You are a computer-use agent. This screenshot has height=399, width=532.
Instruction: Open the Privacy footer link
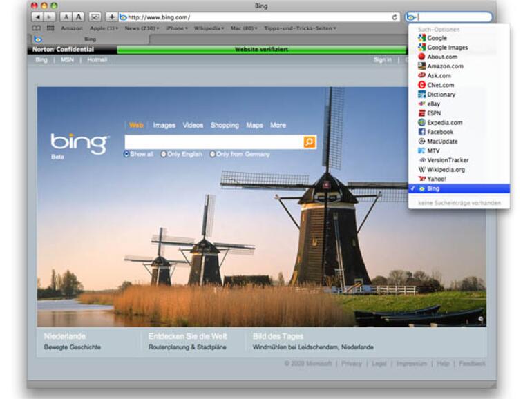[352, 363]
